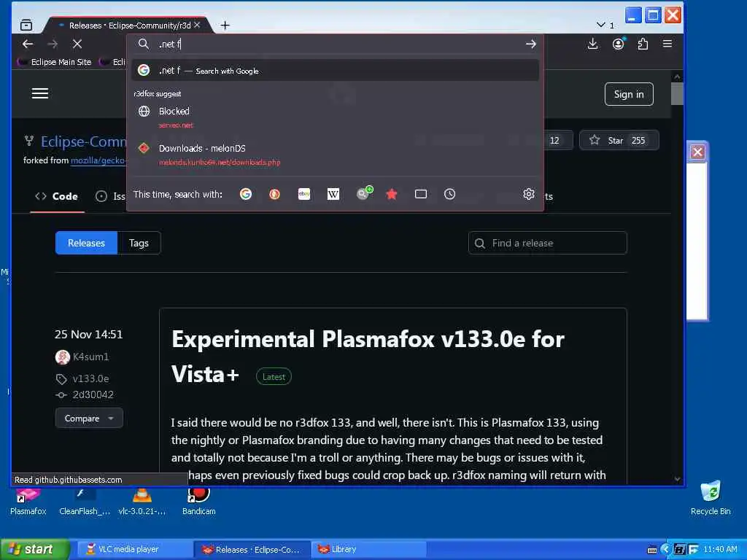This screenshot has height=560, width=747.
Task: Switch to the Tags tab
Action: [139, 243]
